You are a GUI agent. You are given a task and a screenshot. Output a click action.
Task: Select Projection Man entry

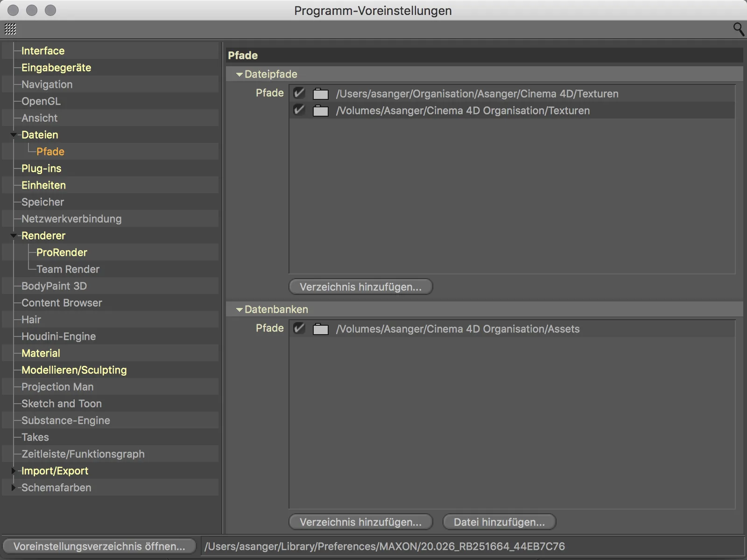pos(57,387)
